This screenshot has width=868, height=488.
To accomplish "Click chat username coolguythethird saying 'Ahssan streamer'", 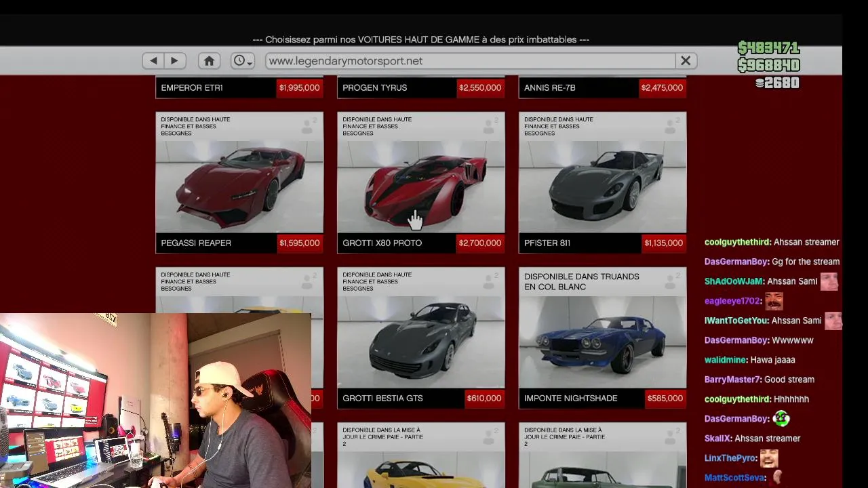I will 737,242.
